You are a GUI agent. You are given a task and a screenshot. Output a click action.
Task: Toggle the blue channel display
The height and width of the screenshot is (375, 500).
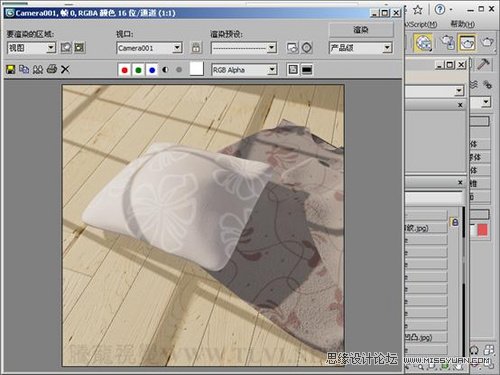(152, 70)
